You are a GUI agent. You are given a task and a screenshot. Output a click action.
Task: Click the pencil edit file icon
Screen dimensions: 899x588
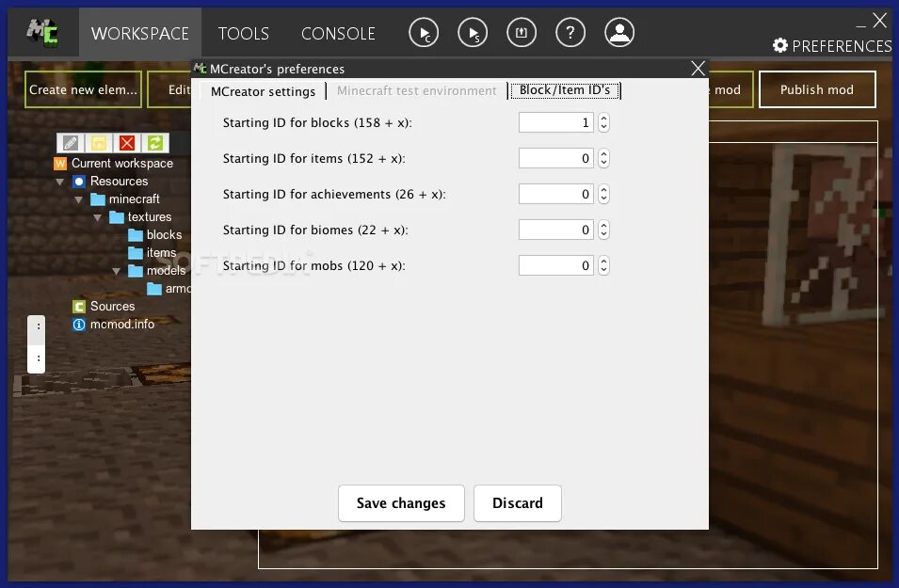[71, 143]
